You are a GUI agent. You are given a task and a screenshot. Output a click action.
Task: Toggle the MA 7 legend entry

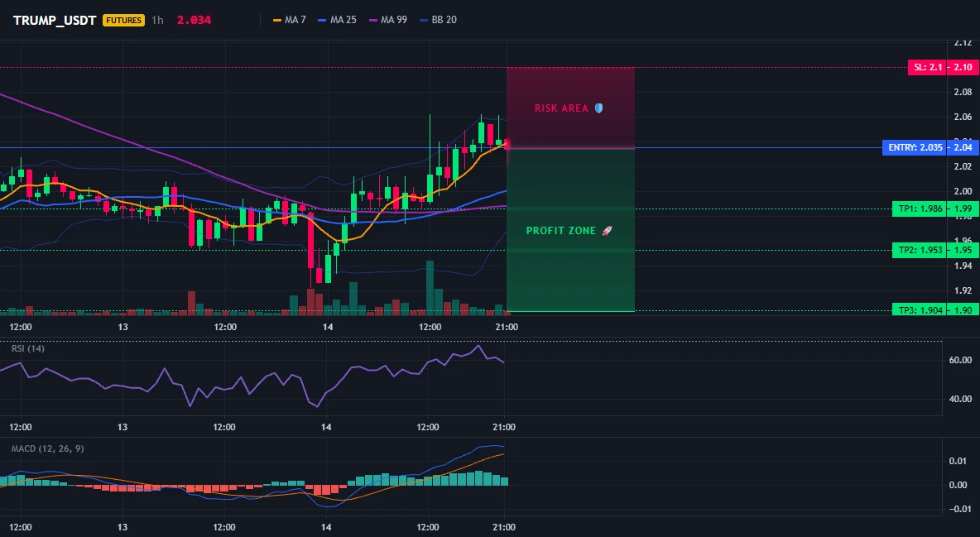tap(290, 20)
